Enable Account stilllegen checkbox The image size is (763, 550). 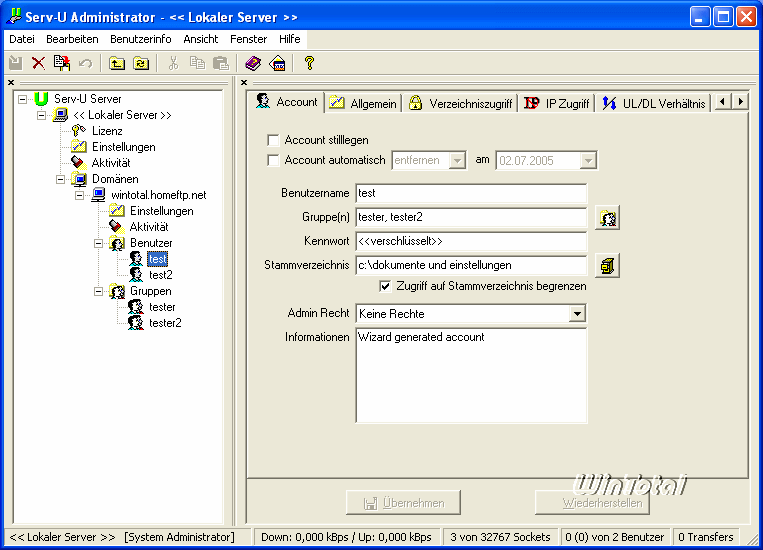273,140
